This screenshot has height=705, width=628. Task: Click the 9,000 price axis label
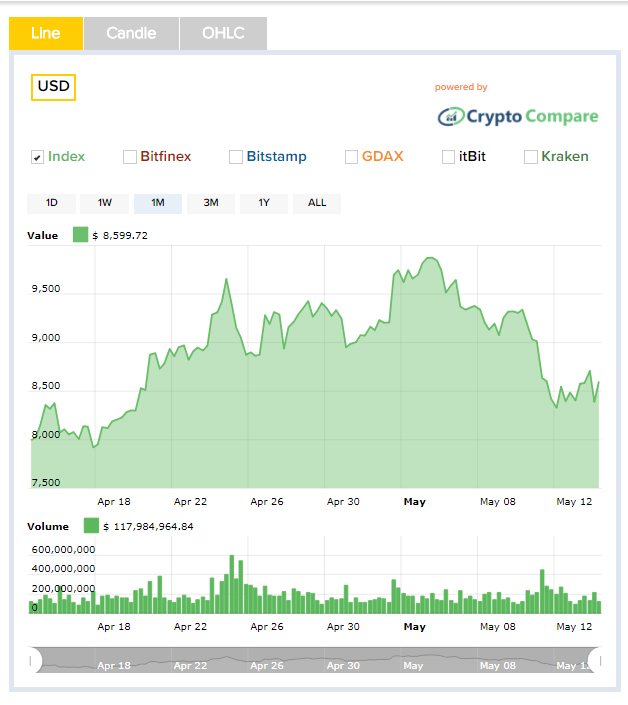tap(46, 338)
